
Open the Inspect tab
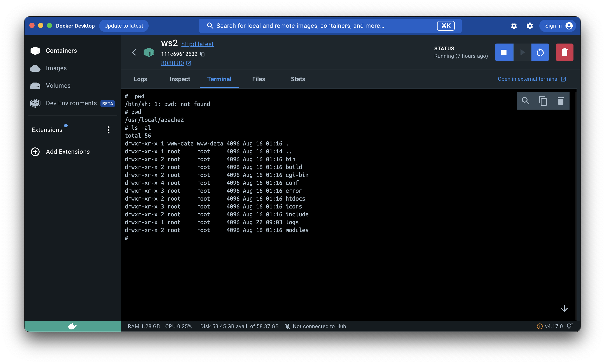pos(180,79)
